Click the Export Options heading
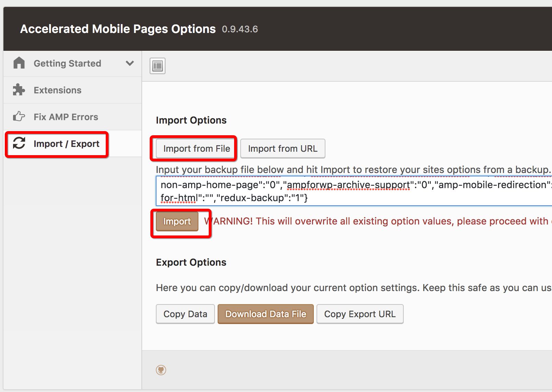 (x=191, y=262)
